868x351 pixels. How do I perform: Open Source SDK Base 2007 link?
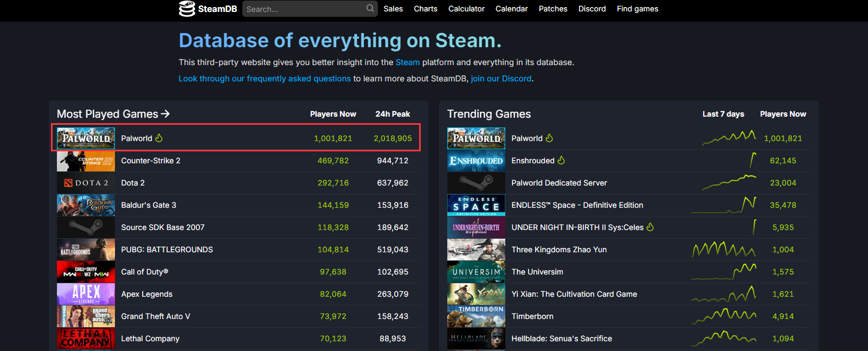click(163, 227)
